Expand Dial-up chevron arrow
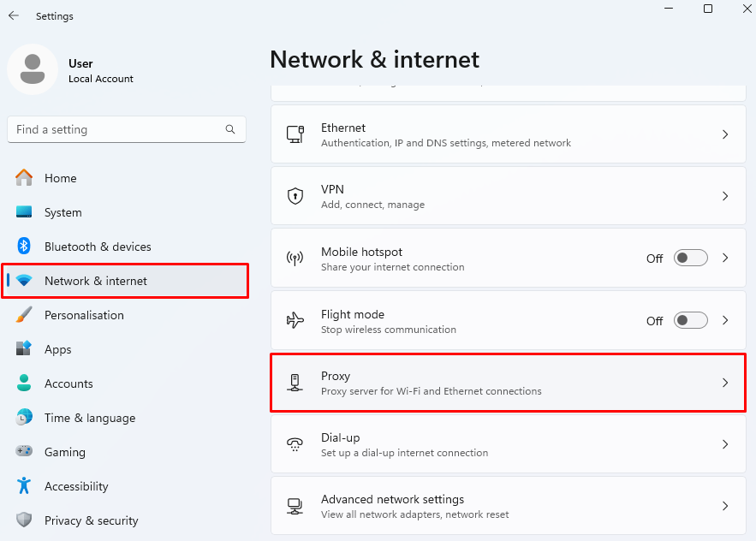This screenshot has height=541, width=756. (725, 444)
